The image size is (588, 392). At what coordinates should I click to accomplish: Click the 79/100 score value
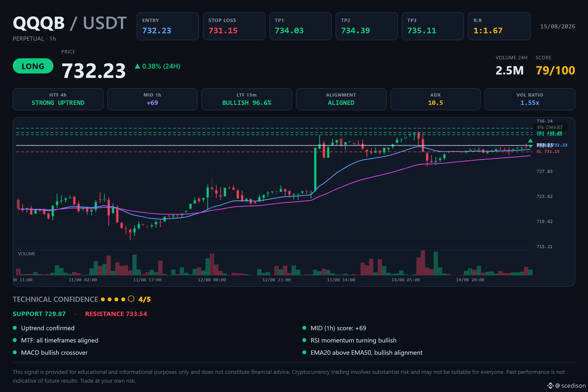555,71
